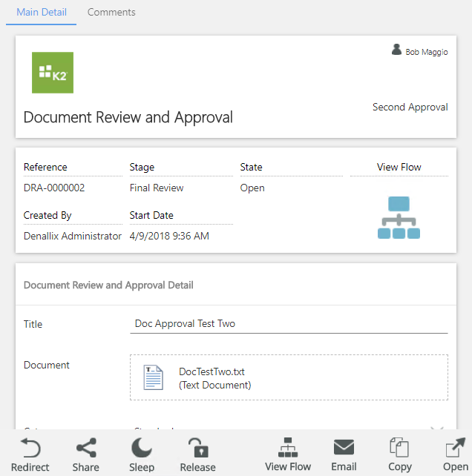Click the text document file icon
The width and height of the screenshot is (472, 476).
click(x=154, y=378)
